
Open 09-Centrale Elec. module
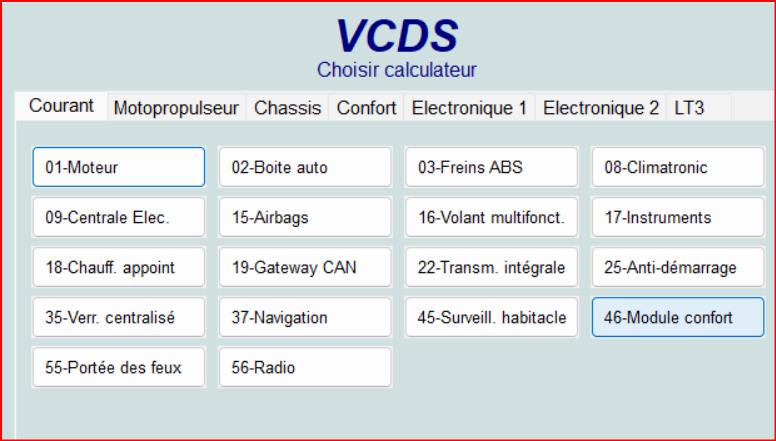118,217
